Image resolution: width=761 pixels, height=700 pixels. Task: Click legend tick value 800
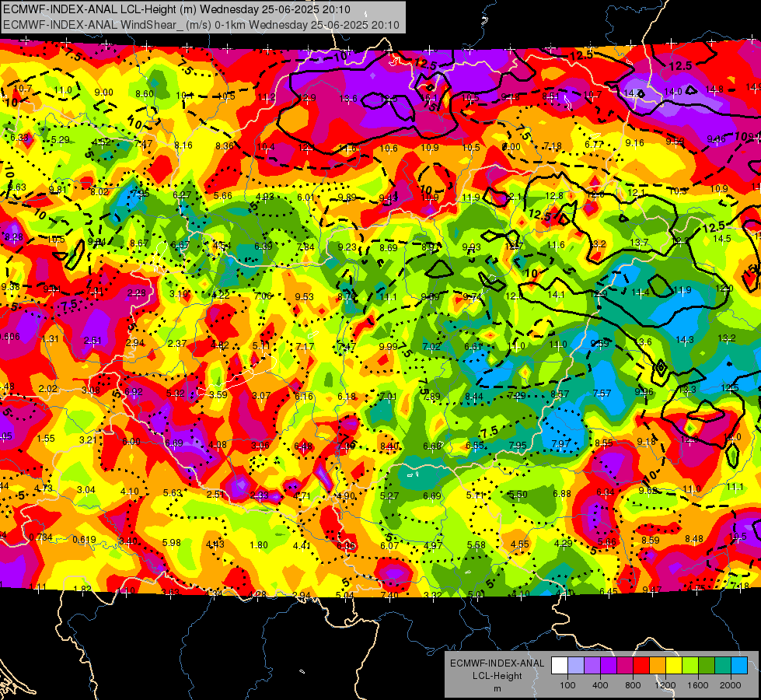(x=633, y=685)
